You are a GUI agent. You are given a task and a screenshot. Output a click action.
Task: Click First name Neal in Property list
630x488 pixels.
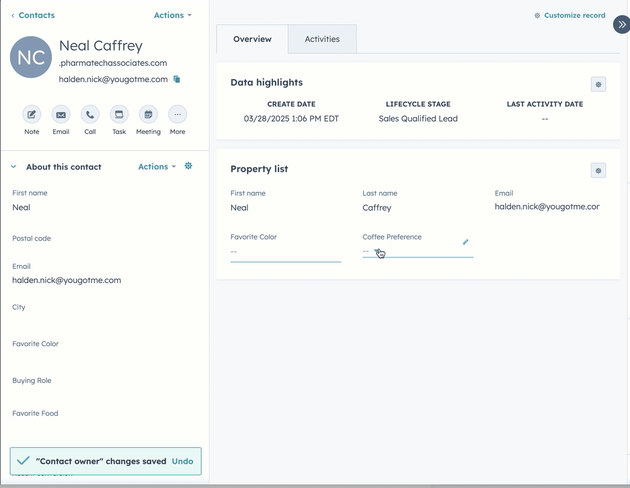point(239,208)
